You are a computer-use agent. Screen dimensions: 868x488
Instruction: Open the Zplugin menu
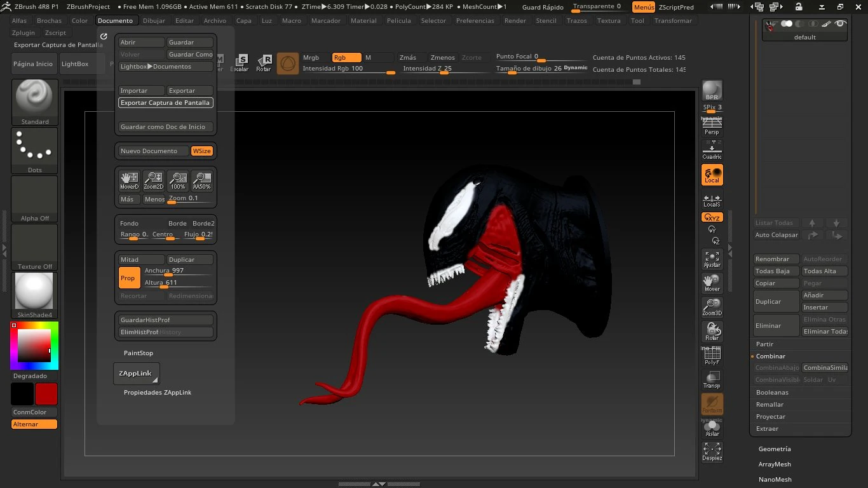[x=24, y=32]
